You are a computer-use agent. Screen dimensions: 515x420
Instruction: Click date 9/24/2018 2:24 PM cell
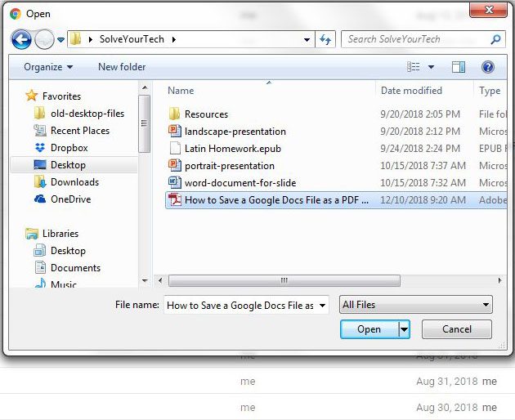[420, 149]
